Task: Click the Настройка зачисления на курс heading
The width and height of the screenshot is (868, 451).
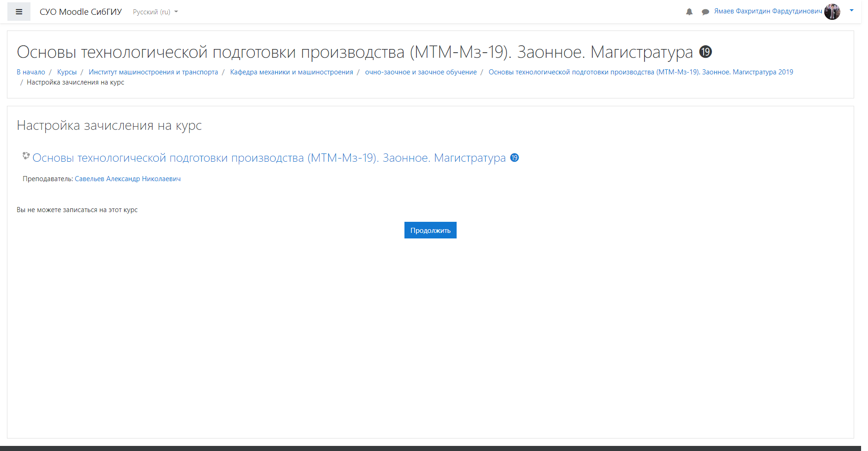Action: (x=109, y=126)
